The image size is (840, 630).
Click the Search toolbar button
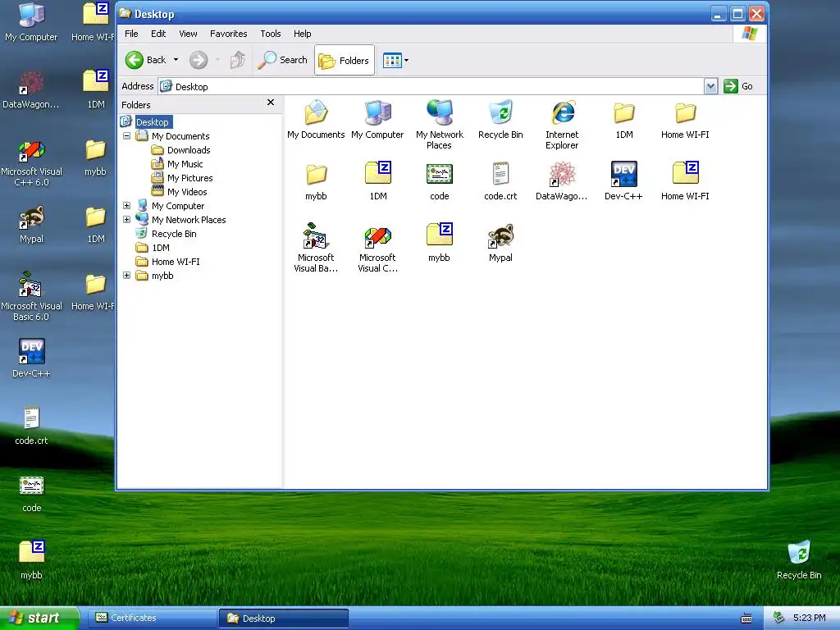tap(282, 60)
